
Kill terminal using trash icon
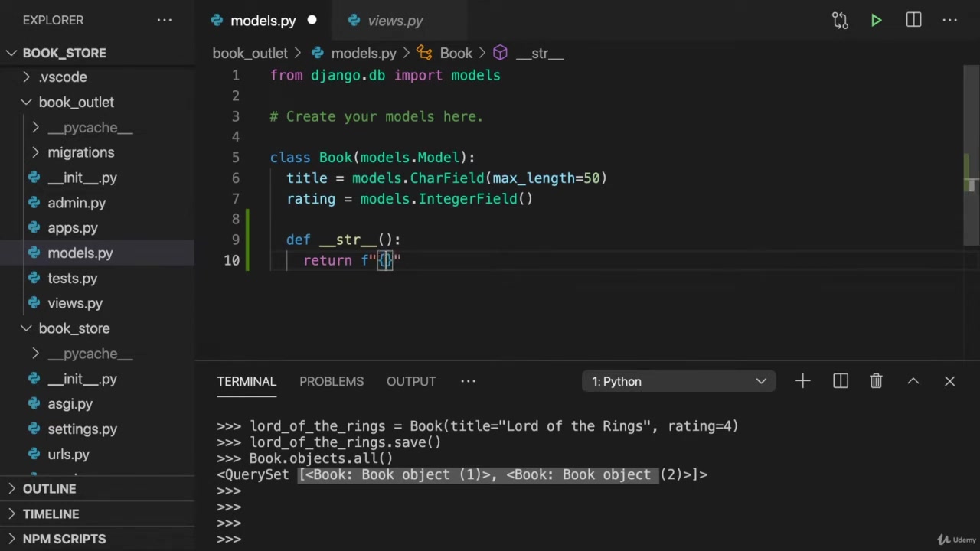[x=876, y=381]
